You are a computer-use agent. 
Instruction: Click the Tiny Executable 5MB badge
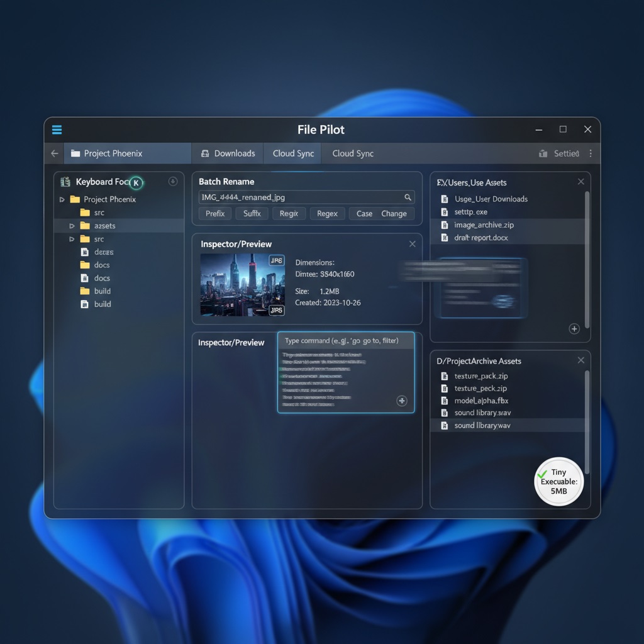[x=558, y=481]
